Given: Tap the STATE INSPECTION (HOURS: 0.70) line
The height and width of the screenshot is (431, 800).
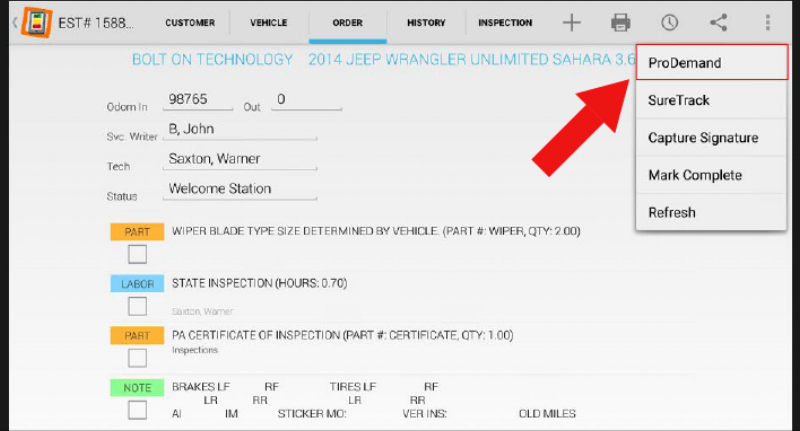Looking at the screenshot, I should (259, 283).
